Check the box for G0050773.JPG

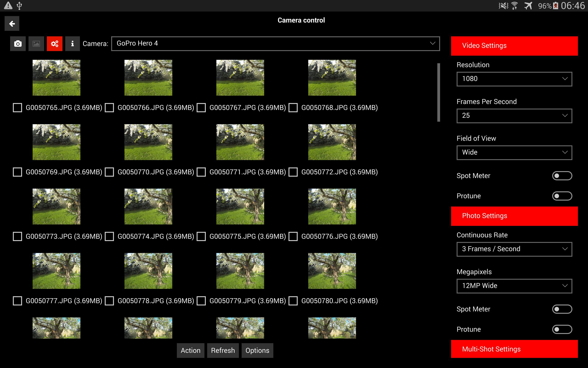(17, 236)
